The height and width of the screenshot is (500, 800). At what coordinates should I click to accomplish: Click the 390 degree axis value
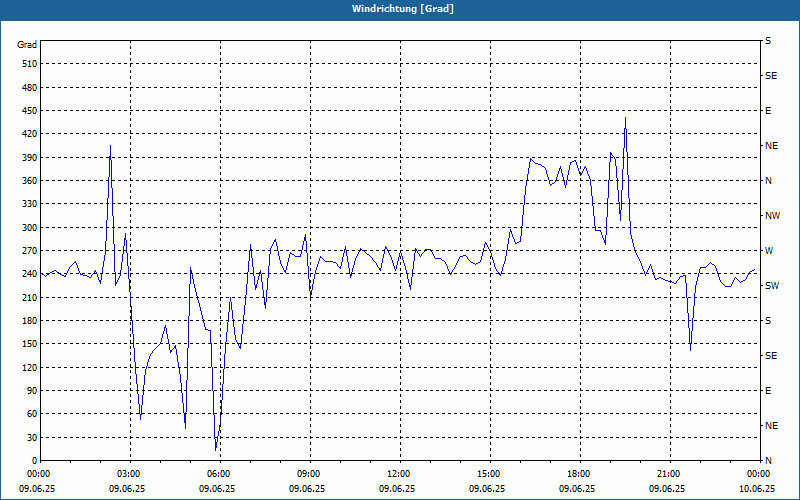30,158
